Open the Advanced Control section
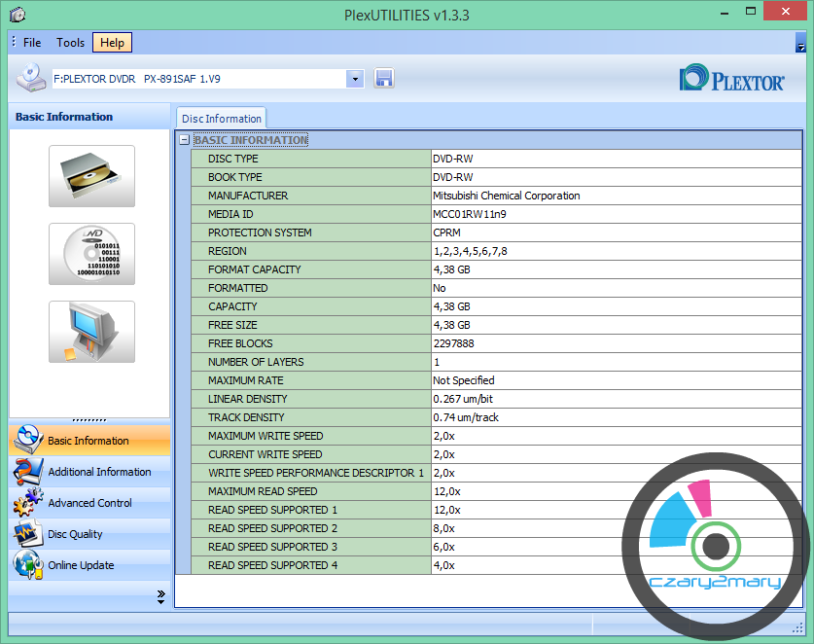Viewport: 814px width, 644px height. pos(89,503)
